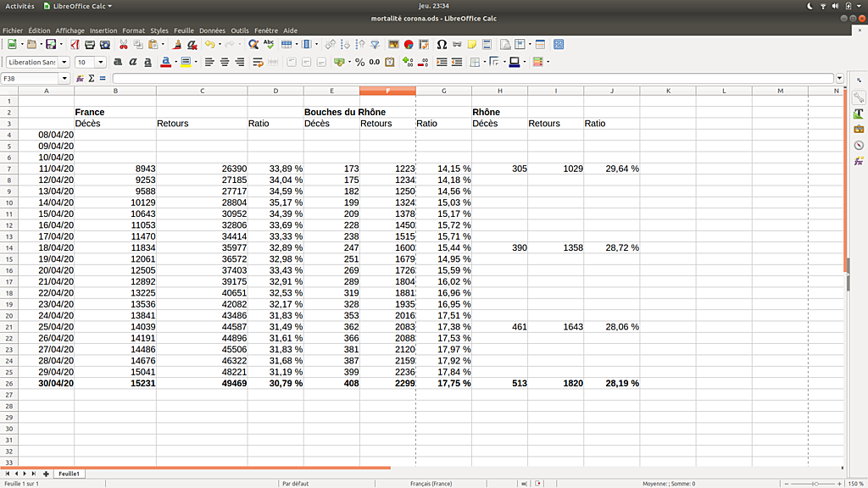868x488 pixels.
Task: Open the Name Box dropdown arrow
Action: click(64, 79)
